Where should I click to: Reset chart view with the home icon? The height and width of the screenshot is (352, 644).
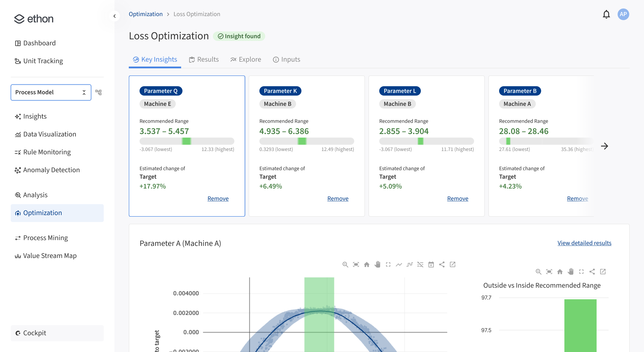[367, 264]
